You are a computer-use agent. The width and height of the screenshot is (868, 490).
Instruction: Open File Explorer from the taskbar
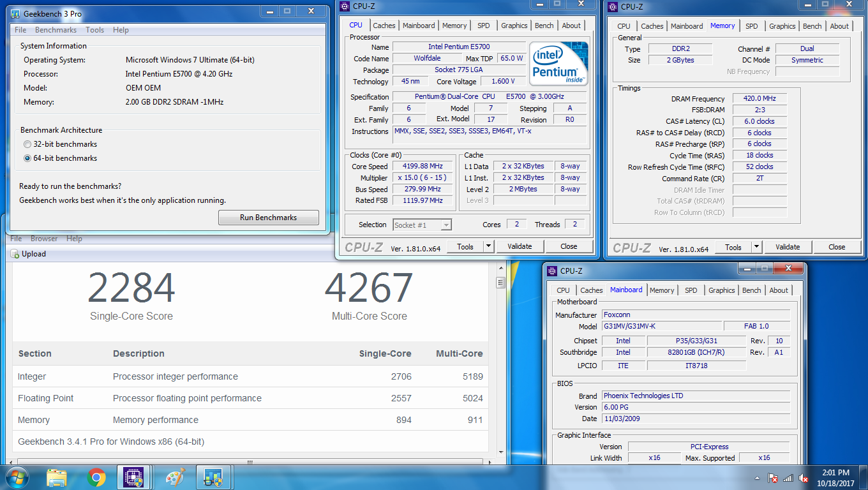coord(57,477)
